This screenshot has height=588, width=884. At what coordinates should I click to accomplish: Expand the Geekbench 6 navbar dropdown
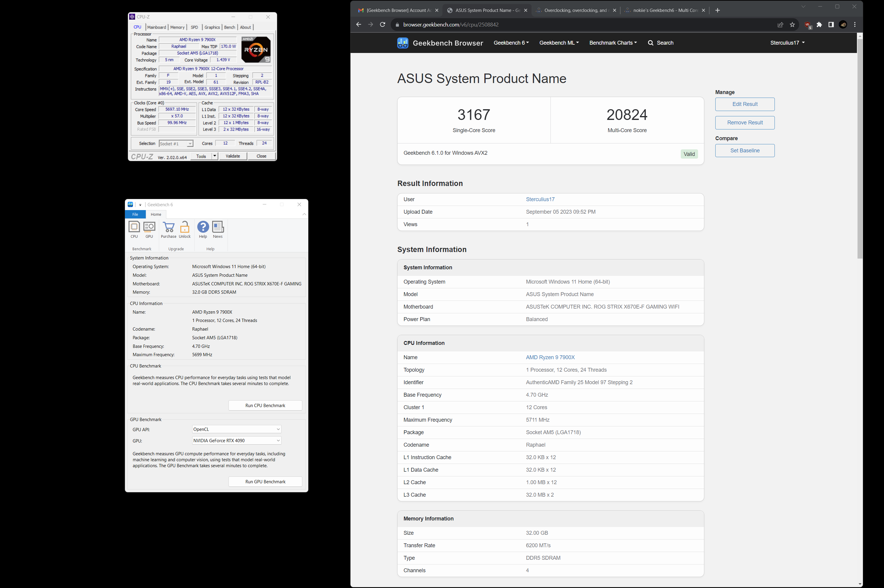click(x=511, y=43)
